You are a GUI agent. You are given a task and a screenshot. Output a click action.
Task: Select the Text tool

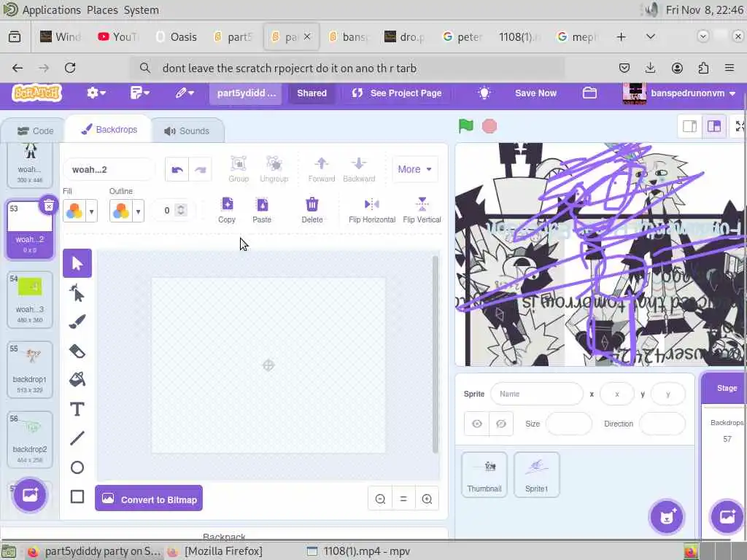(77, 409)
